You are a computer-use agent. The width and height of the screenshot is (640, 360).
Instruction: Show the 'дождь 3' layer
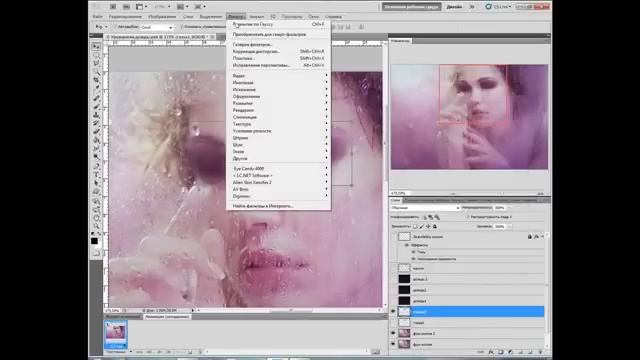393,279
